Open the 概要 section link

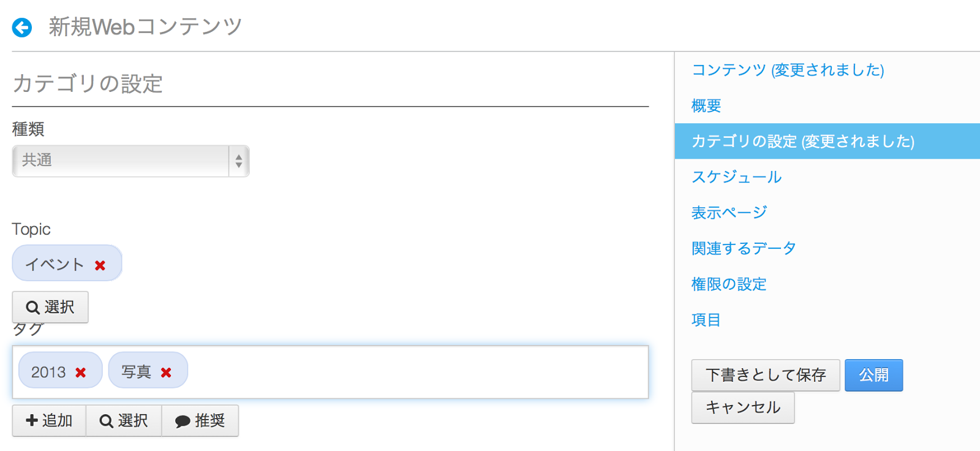pos(706,105)
